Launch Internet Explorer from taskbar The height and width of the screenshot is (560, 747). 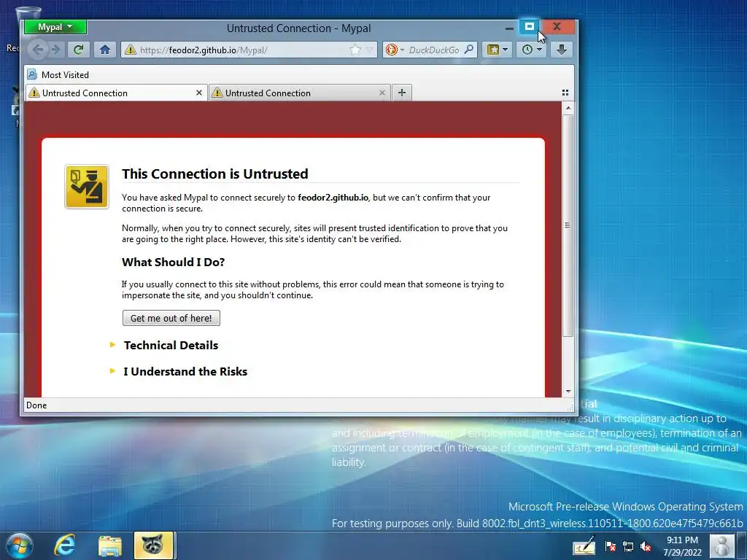pos(64,545)
